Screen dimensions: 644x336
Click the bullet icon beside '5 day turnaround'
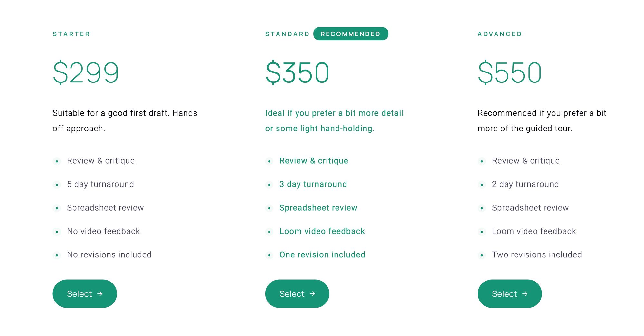click(57, 185)
